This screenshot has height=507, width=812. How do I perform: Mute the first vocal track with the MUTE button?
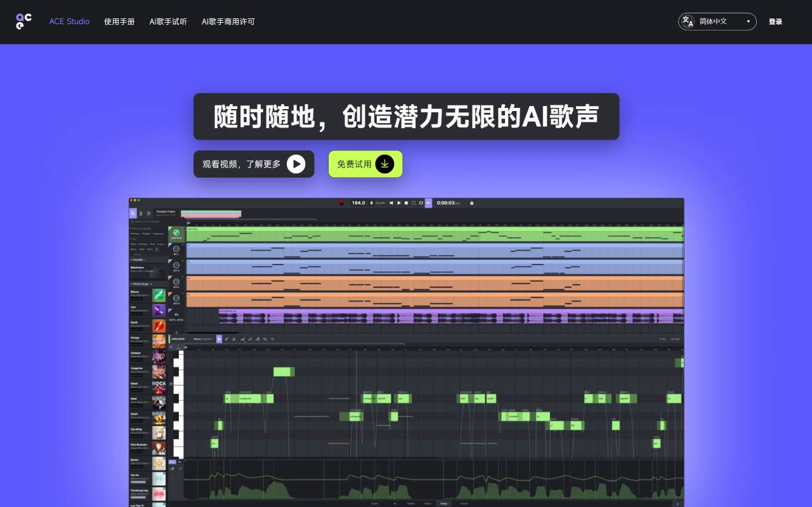[181, 244]
